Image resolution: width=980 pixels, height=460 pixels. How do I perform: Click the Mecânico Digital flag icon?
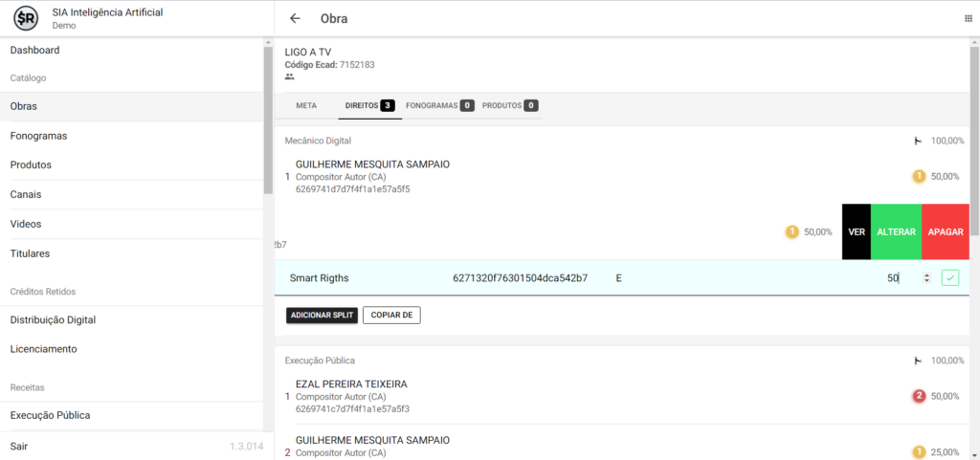[x=918, y=142]
